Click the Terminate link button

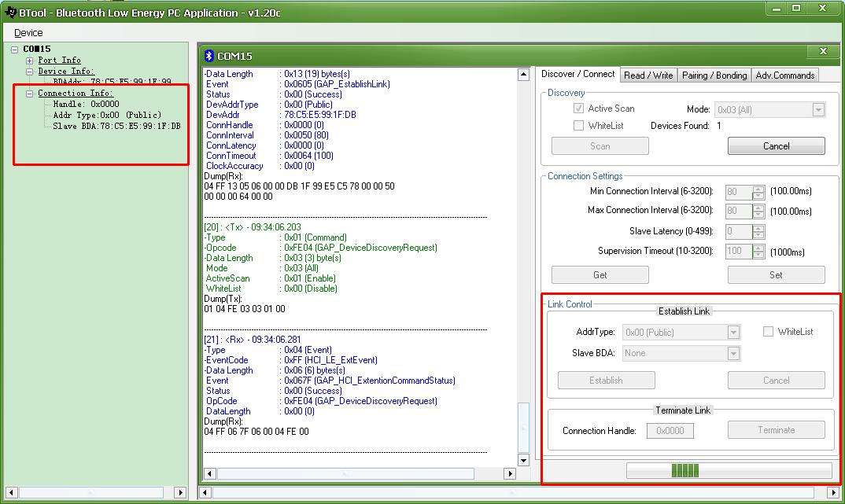point(776,429)
